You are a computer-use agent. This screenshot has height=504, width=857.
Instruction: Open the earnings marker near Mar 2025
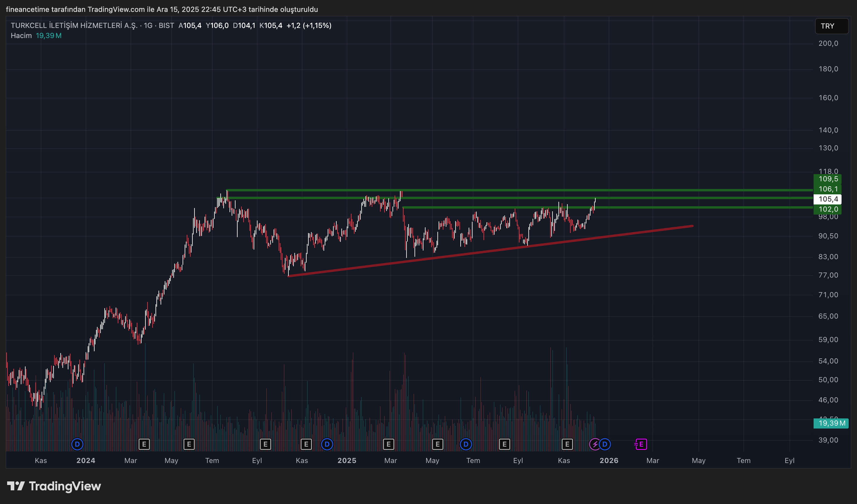point(388,444)
